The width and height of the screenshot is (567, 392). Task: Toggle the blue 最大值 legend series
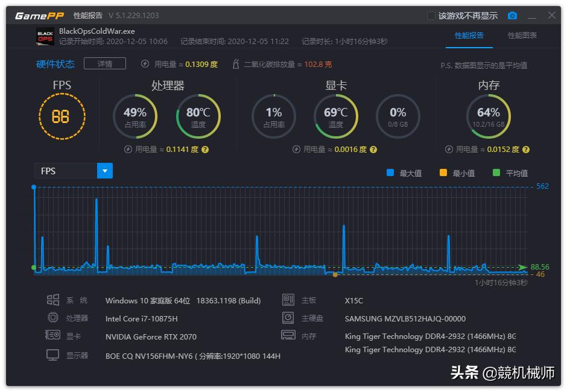[390, 173]
